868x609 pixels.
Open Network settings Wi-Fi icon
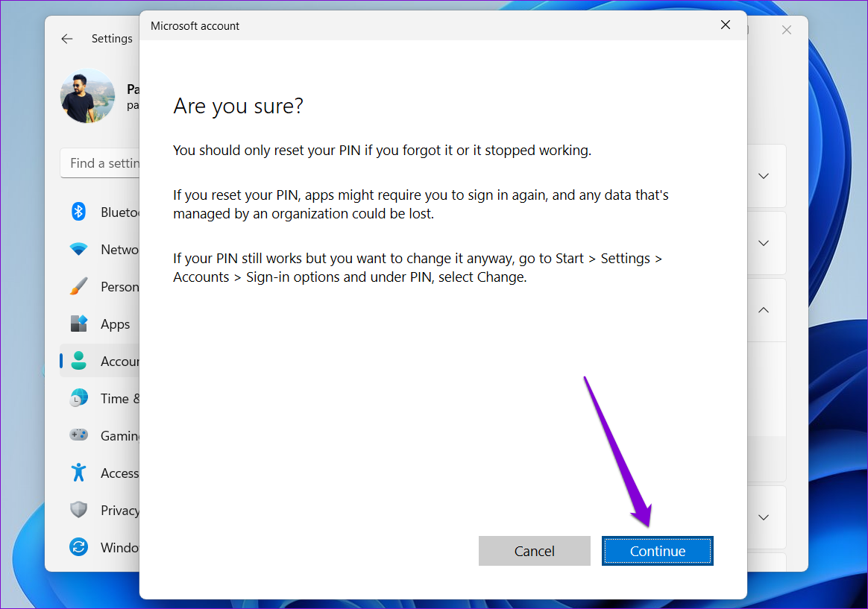coord(78,250)
